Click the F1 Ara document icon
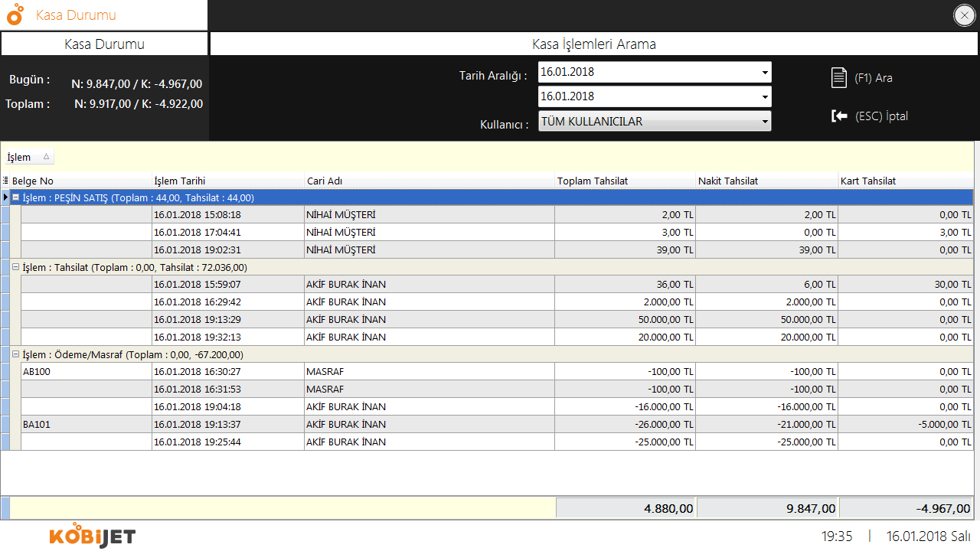Viewport: 980px width, 551px height. point(839,77)
